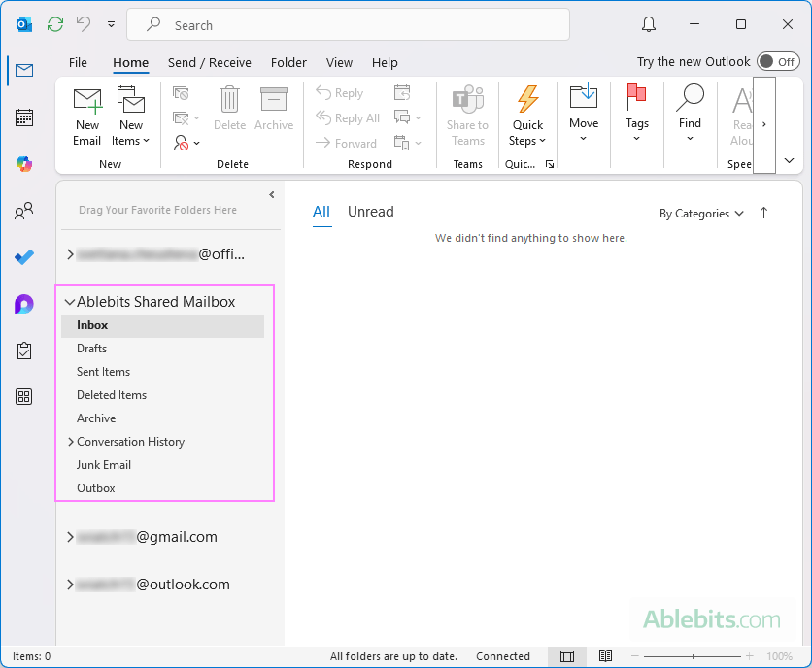Image resolution: width=812 pixels, height=668 pixels.
Task: Click the Reply All button
Action: coord(348,118)
